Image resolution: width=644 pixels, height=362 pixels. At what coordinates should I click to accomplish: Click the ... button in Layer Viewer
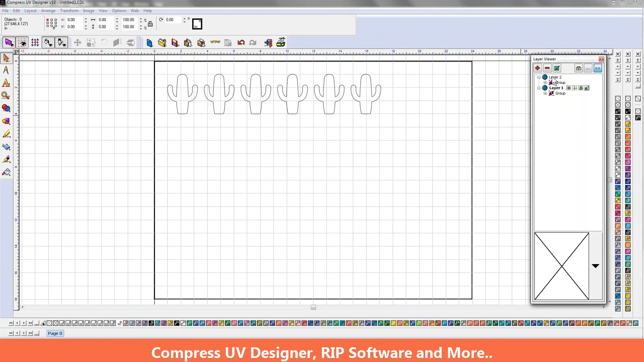pyautogui.click(x=588, y=68)
